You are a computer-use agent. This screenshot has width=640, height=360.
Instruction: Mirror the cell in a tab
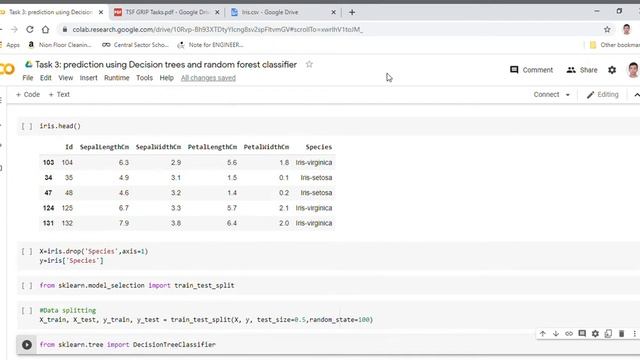pos(608,333)
